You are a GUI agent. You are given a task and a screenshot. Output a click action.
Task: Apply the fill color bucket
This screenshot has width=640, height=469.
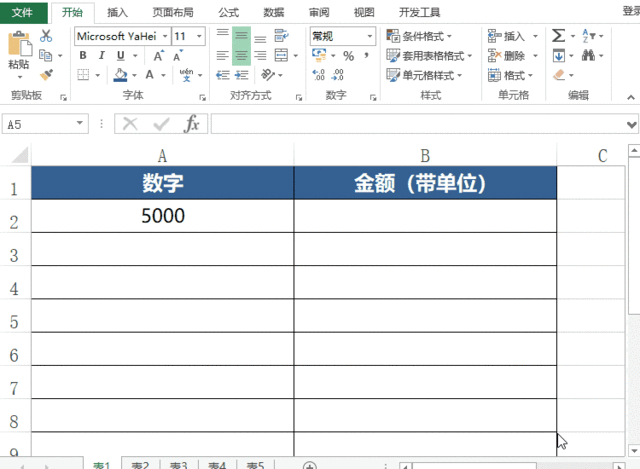(120, 75)
